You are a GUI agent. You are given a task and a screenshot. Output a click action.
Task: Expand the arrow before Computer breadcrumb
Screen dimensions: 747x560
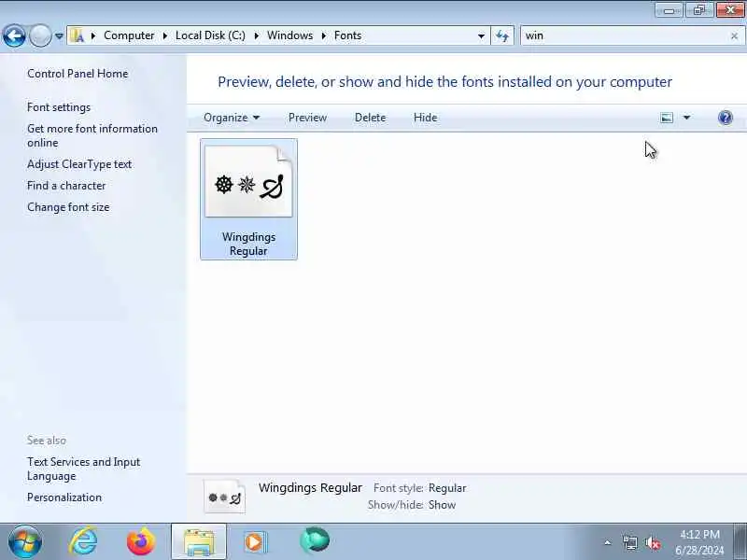pos(93,35)
